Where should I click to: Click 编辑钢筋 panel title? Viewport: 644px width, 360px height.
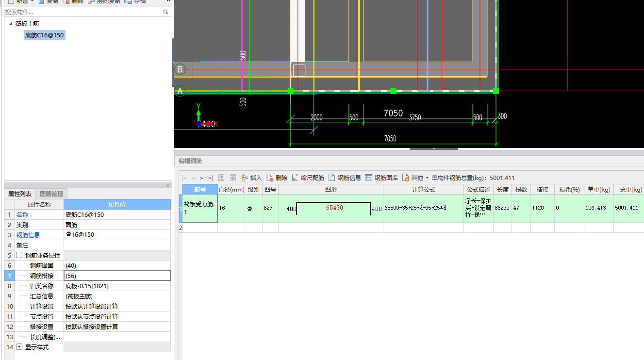190,161
